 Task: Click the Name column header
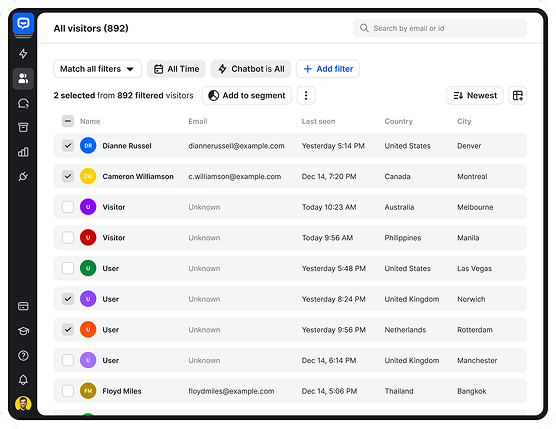pyautogui.click(x=90, y=121)
